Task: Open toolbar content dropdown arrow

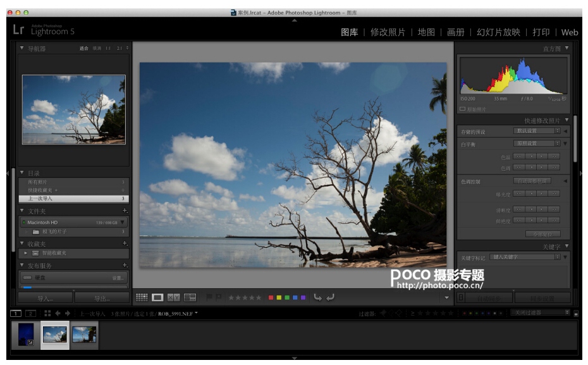Action: pyautogui.click(x=446, y=298)
